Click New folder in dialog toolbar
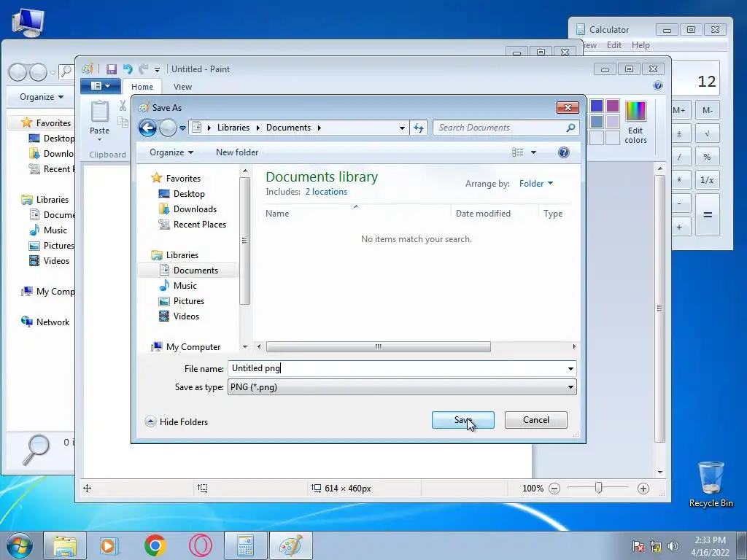 point(237,152)
